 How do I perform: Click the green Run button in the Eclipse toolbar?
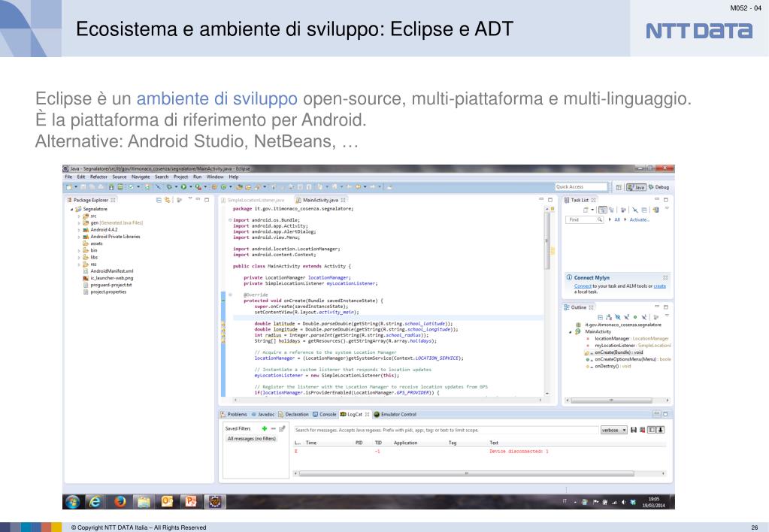click(x=183, y=187)
